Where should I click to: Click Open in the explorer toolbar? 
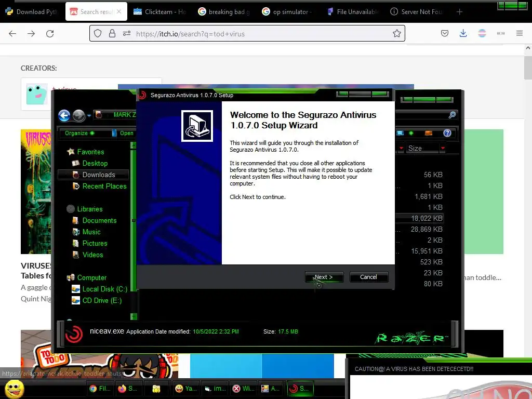coord(123,133)
